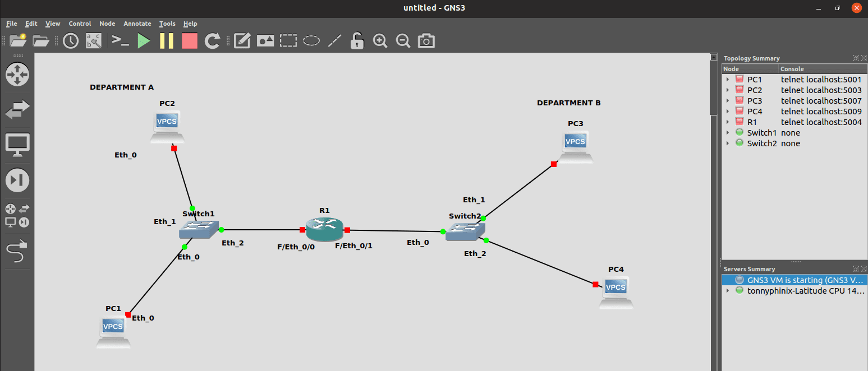Click the Zoom out magnifier icon
The image size is (868, 371).
point(403,40)
